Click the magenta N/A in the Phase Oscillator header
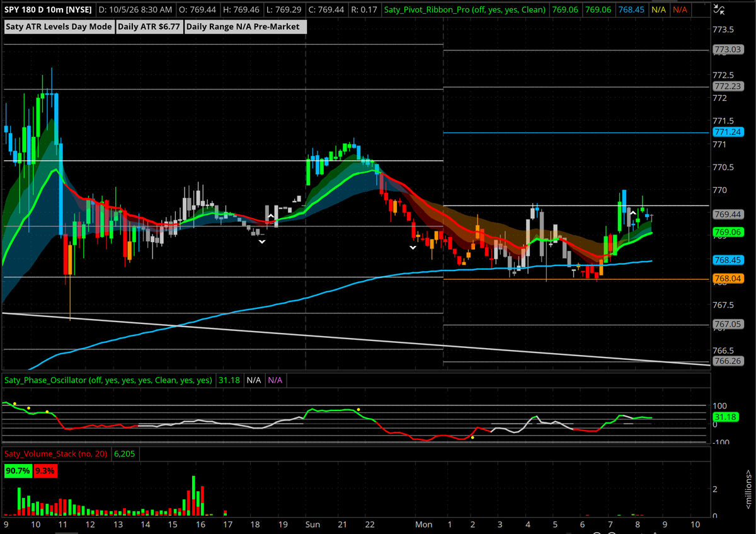Viewport: 756px width, 534px height. pos(275,380)
